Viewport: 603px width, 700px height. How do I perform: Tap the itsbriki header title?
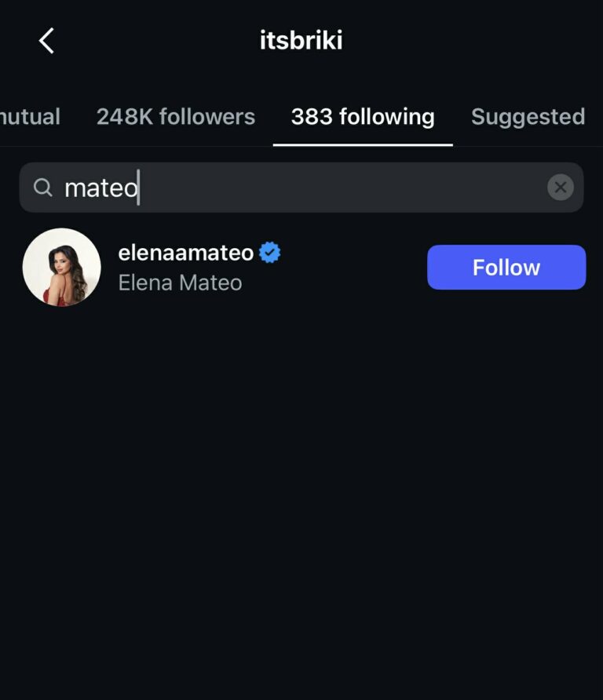(x=301, y=41)
